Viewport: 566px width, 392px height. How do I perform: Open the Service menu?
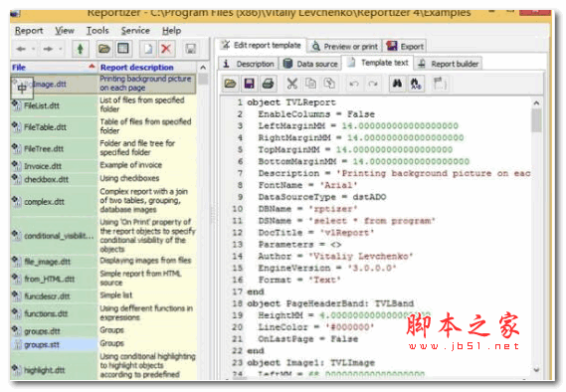[x=135, y=31]
